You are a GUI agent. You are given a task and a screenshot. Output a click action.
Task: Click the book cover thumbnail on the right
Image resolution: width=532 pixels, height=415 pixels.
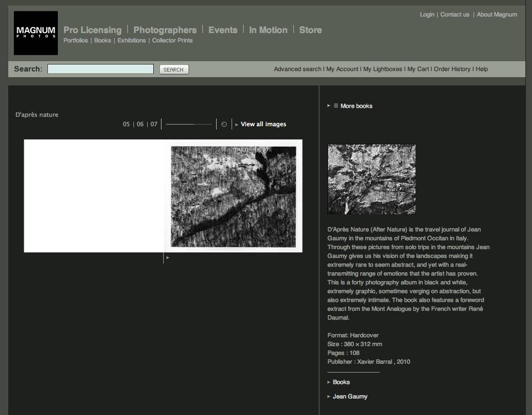(x=372, y=179)
